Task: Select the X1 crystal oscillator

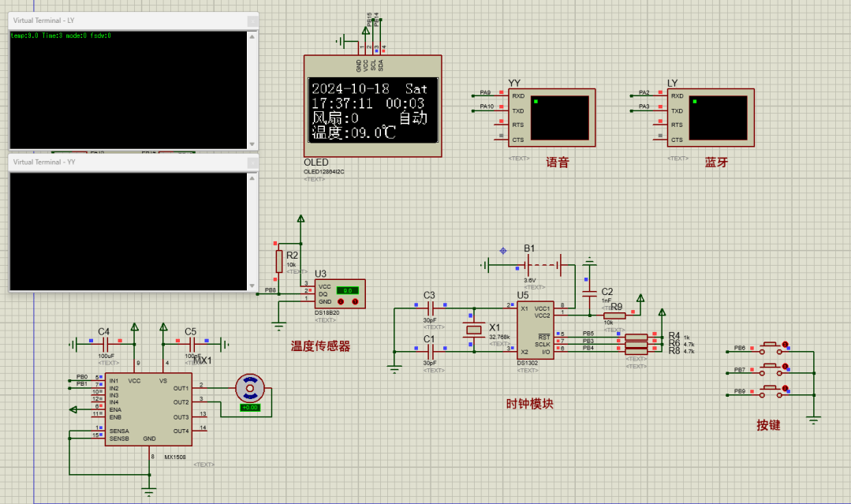Action: click(x=473, y=330)
